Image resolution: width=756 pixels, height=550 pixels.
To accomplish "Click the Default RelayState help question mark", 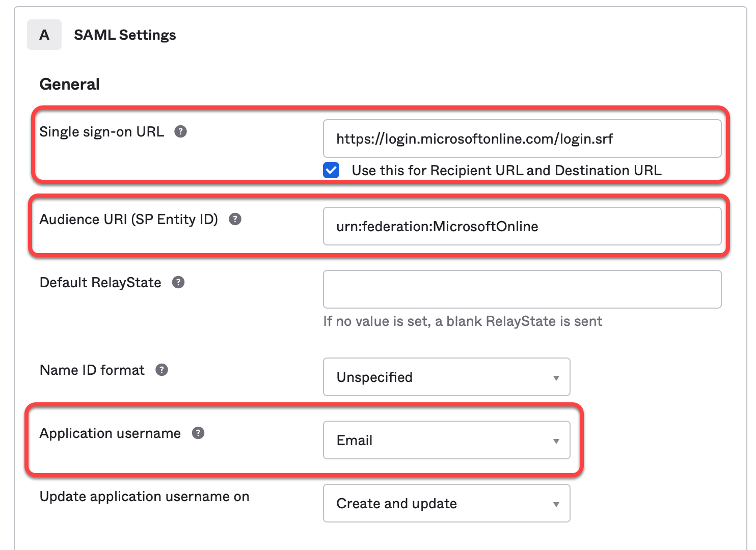I will (x=178, y=283).
